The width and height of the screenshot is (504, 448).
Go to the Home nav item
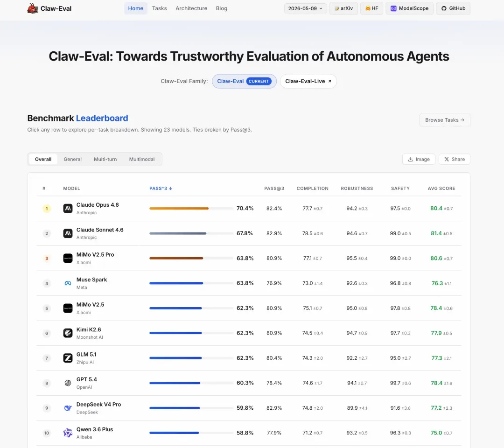[x=136, y=8]
